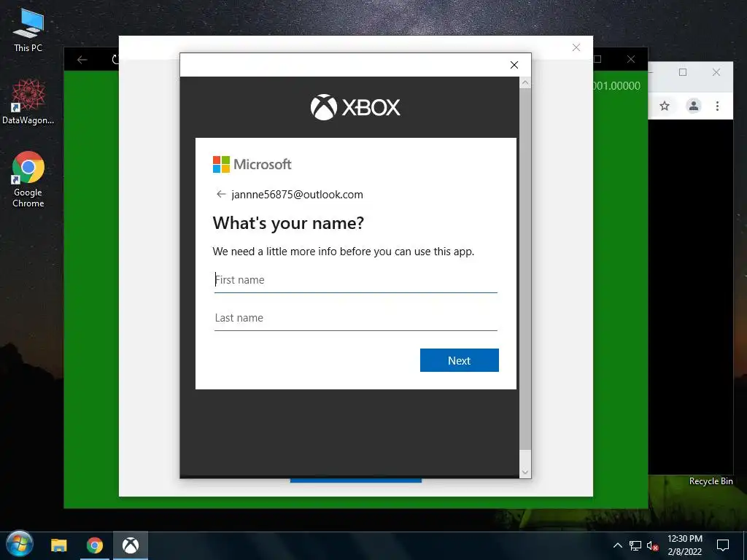Click the Last name input field
Screen dimensions: 747x560
[355, 318]
